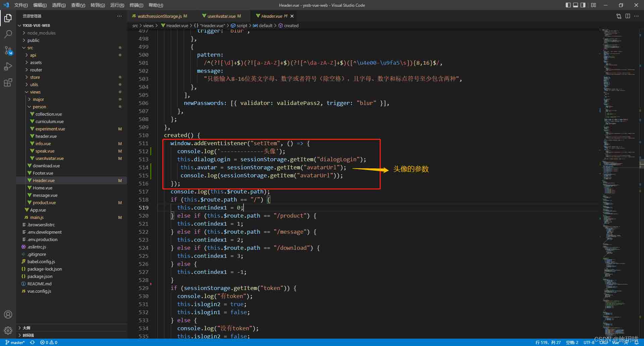Switch to userAvatar.vue tab
Viewport: 644px width, 346px height.
point(221,16)
